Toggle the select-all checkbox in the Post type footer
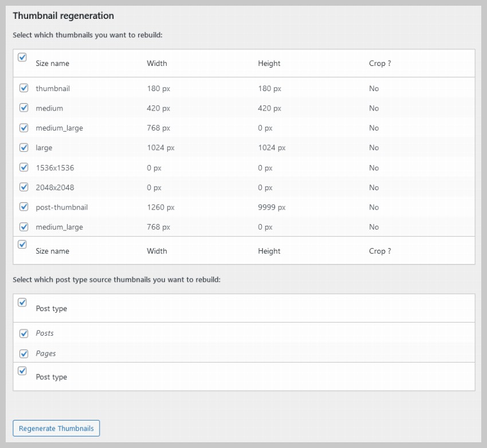487x448 pixels. point(22,371)
